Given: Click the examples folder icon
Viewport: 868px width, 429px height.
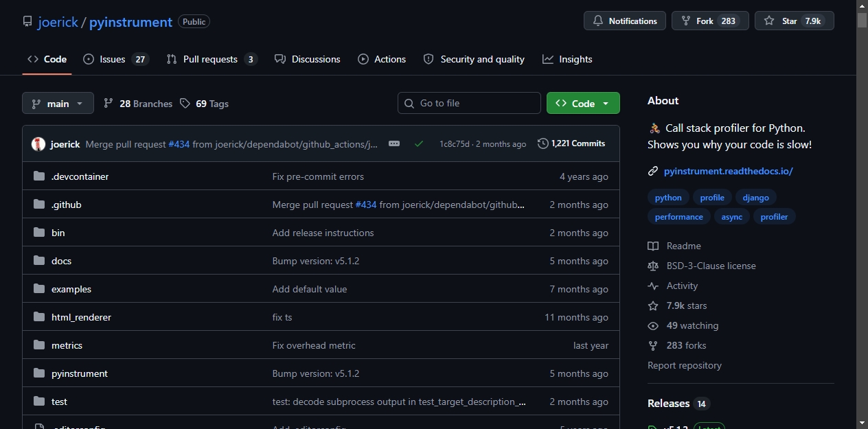Looking at the screenshot, I should click(39, 289).
